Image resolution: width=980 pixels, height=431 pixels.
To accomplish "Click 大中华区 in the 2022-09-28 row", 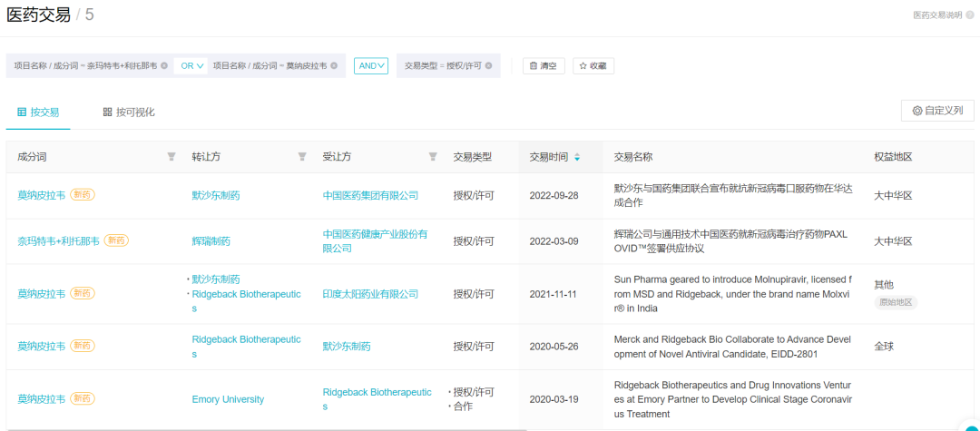I will (893, 195).
